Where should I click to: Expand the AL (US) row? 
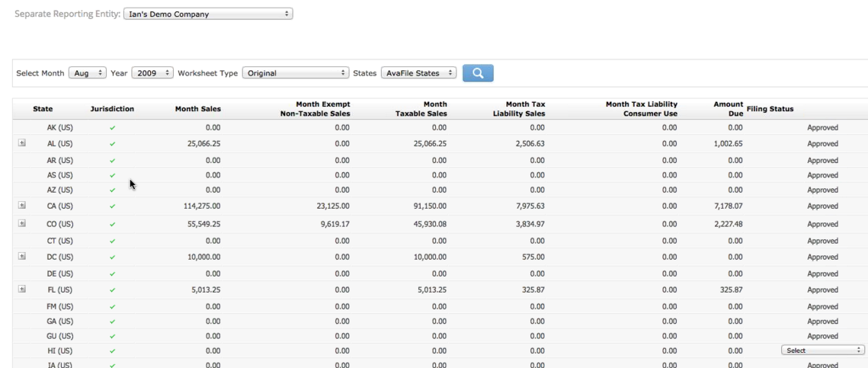pyautogui.click(x=22, y=142)
